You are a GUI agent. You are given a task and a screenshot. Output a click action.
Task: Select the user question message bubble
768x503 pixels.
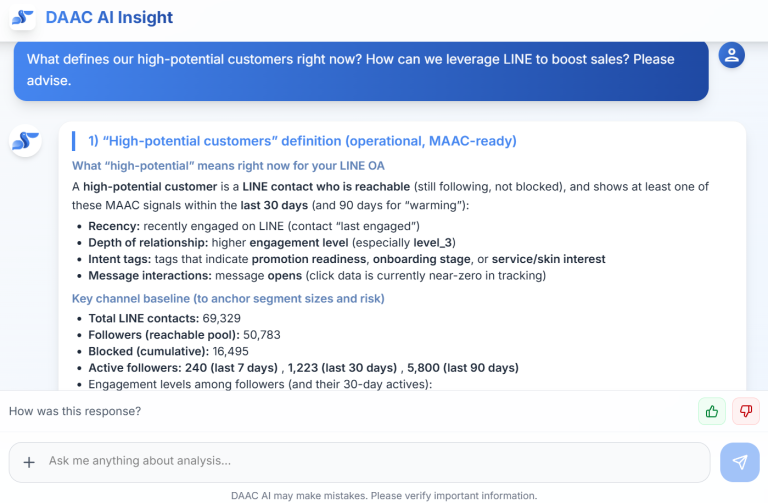pos(360,70)
